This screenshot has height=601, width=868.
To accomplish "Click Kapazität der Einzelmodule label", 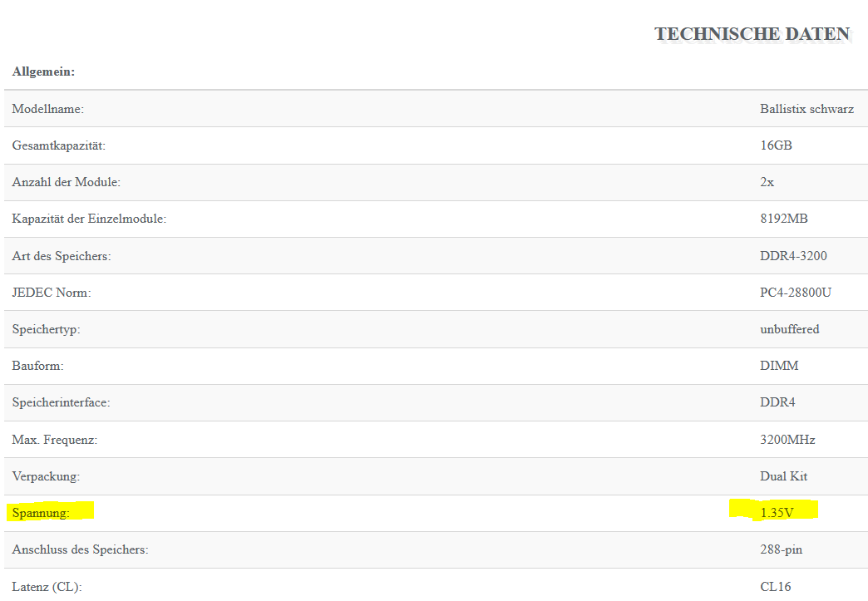I will 89,219.
